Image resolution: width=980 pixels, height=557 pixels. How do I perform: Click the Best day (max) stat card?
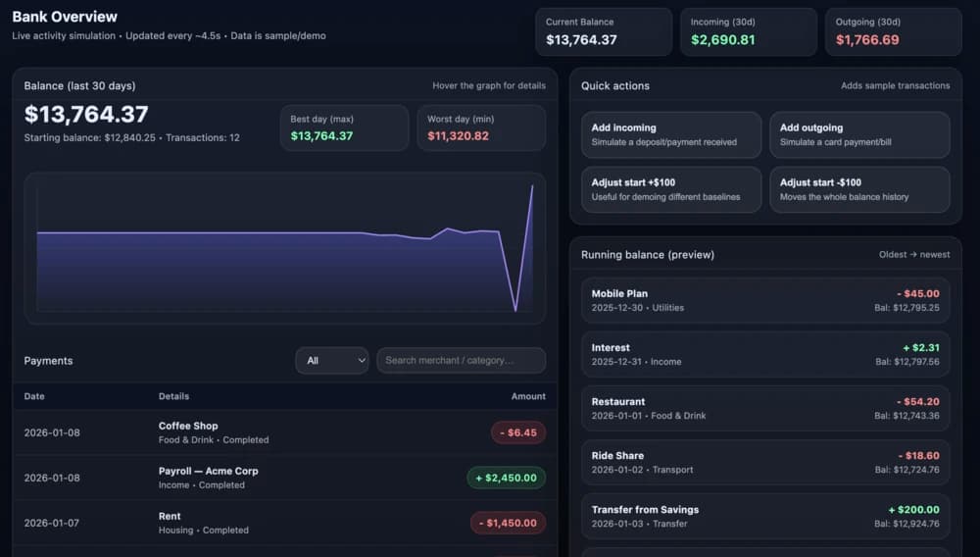(344, 127)
